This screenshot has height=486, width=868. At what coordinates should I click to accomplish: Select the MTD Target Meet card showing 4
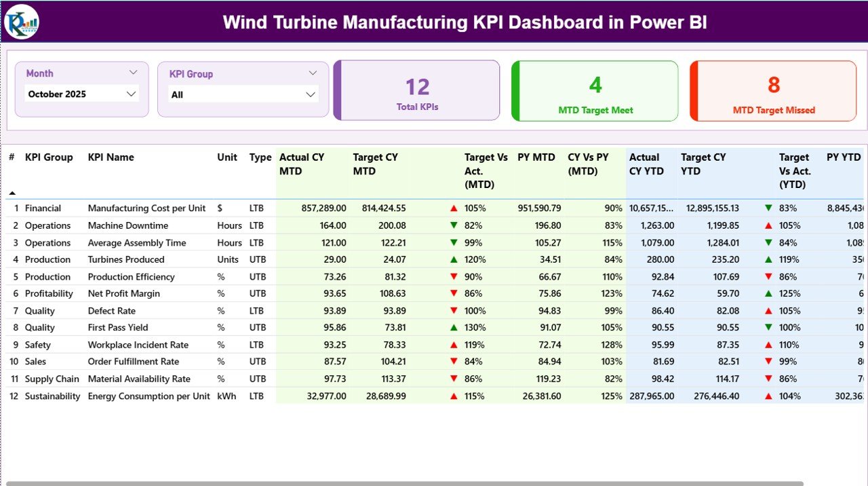(595, 90)
